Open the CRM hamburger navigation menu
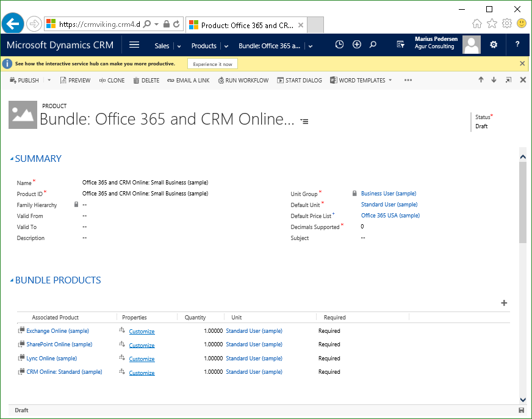The height and width of the screenshot is (419, 532). pos(134,45)
